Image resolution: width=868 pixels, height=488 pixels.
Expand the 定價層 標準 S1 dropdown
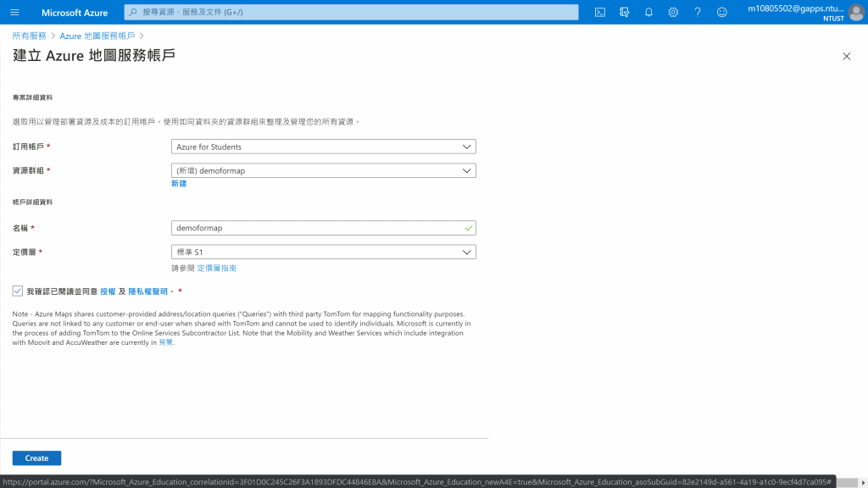(x=323, y=252)
